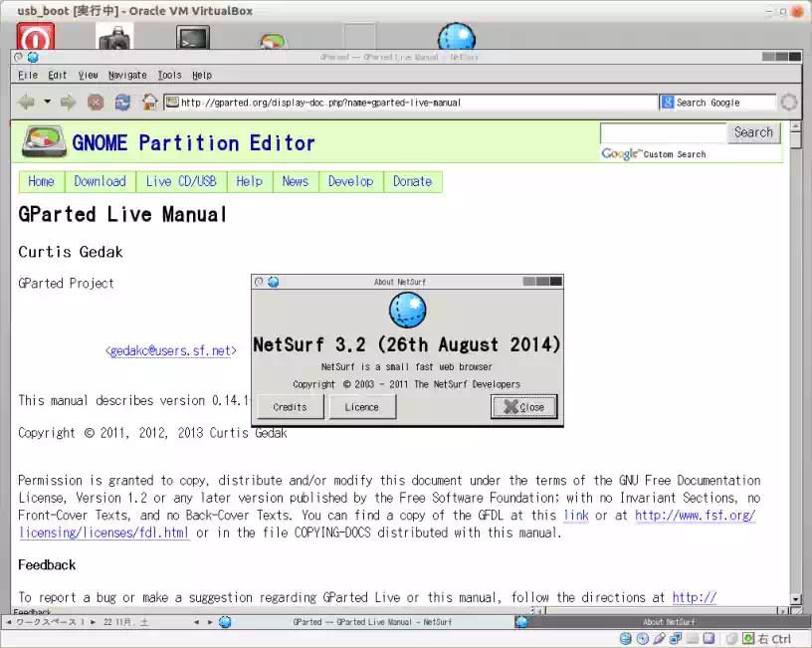812x648 pixels.
Task: Click About NetSurf window menu icon
Action: (259, 282)
